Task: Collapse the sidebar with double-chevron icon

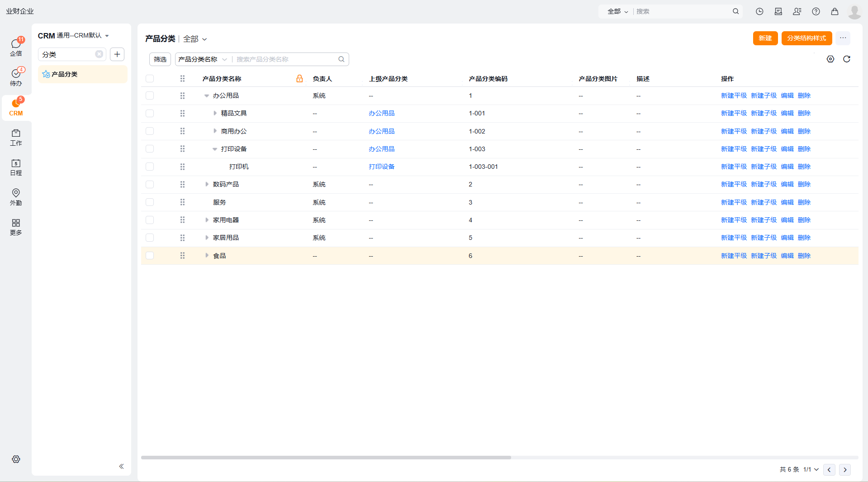Action: point(121,466)
